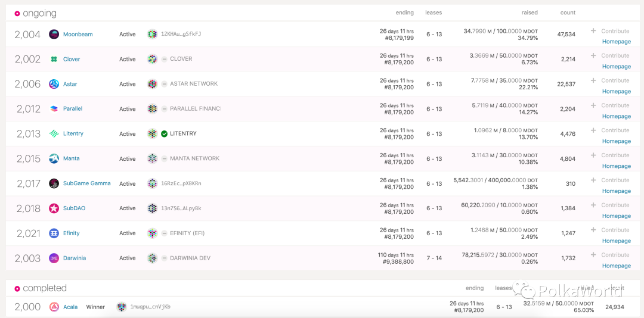Click the grey identity badge beside CLOVER
Image resolution: width=644 pixels, height=318 pixels.
165,59
